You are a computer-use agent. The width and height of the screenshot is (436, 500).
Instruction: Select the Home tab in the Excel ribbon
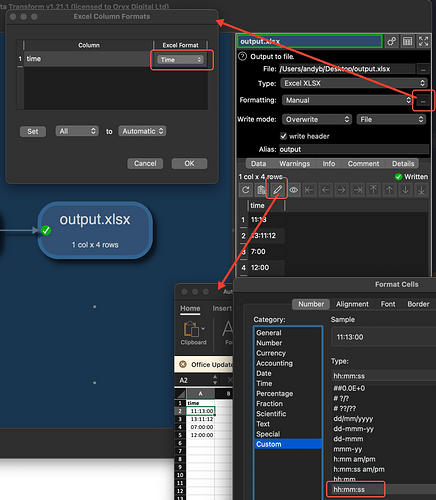pyautogui.click(x=190, y=308)
